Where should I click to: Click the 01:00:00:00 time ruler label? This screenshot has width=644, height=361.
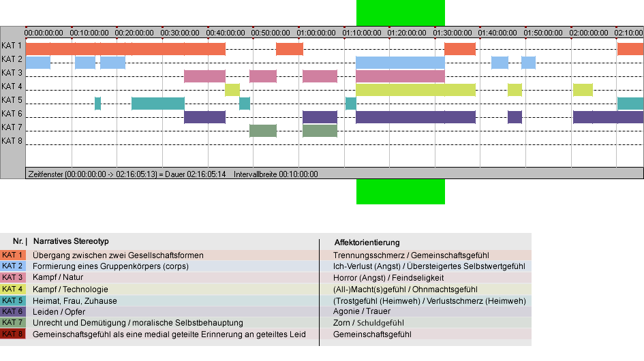316,33
